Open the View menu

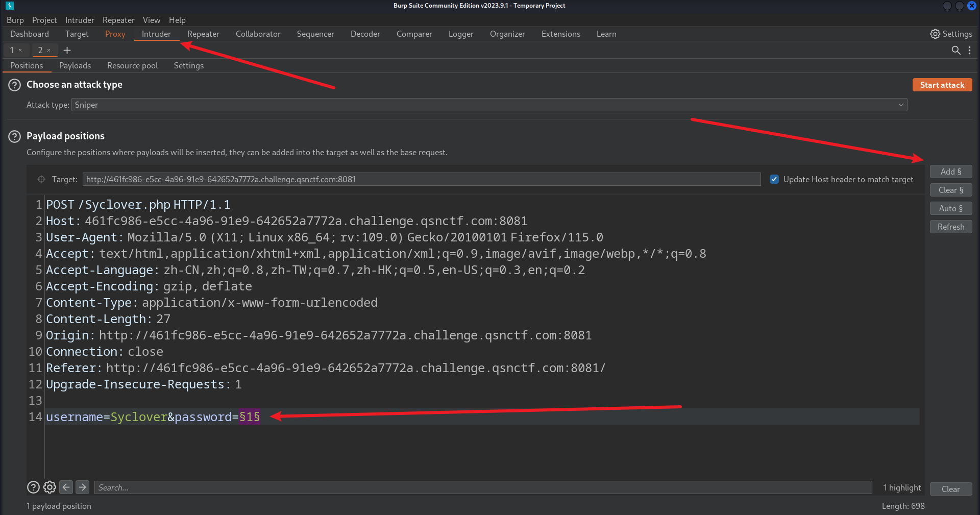click(x=152, y=20)
